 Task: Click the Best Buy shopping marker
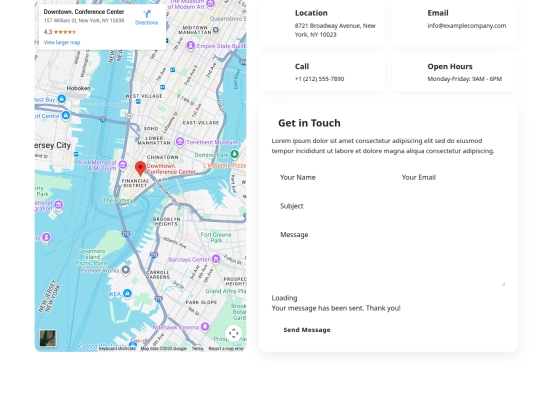click(62, 99)
